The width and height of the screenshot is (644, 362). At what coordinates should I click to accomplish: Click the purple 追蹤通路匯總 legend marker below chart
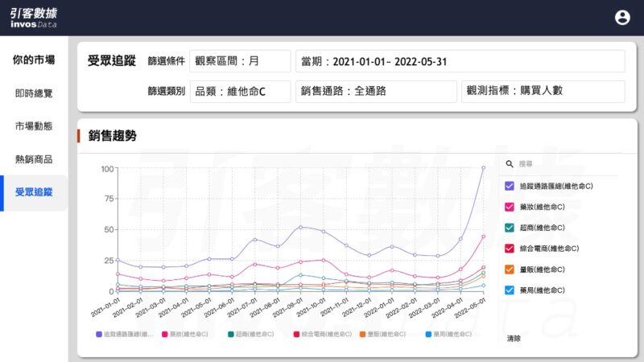click(99, 333)
